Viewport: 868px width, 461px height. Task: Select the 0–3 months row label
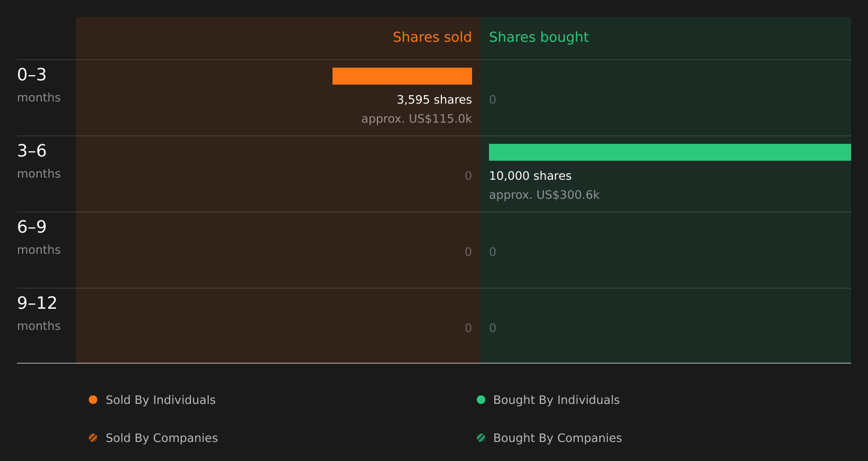pyautogui.click(x=39, y=85)
